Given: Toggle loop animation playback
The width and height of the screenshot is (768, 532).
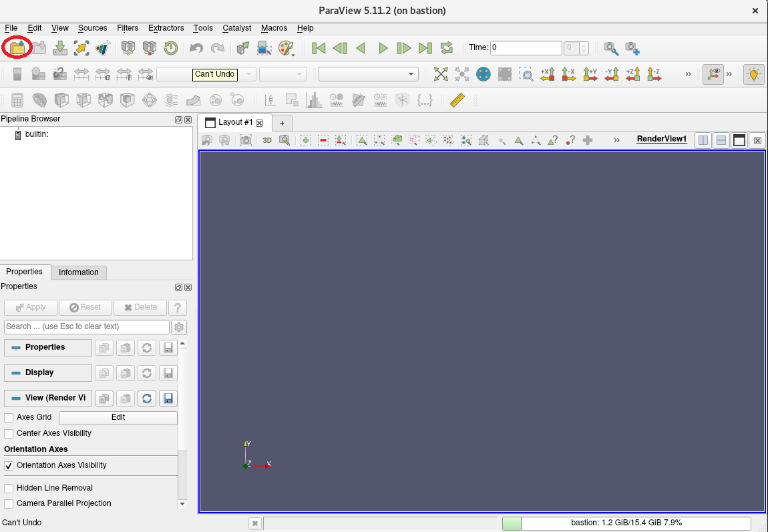Looking at the screenshot, I should click(447, 47).
